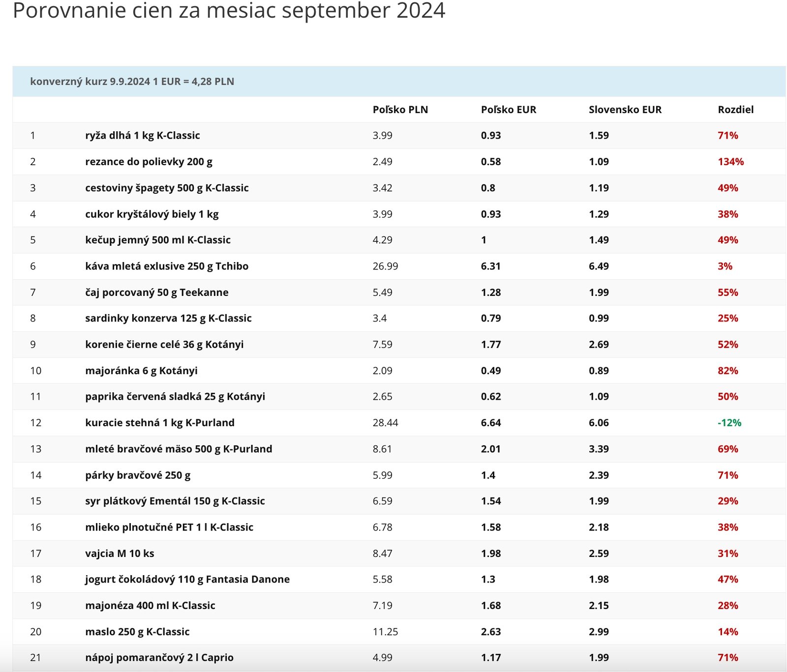Click the 26.99 PLN price of Tchibo coffee
This screenshot has width=787, height=672.
pyautogui.click(x=386, y=266)
